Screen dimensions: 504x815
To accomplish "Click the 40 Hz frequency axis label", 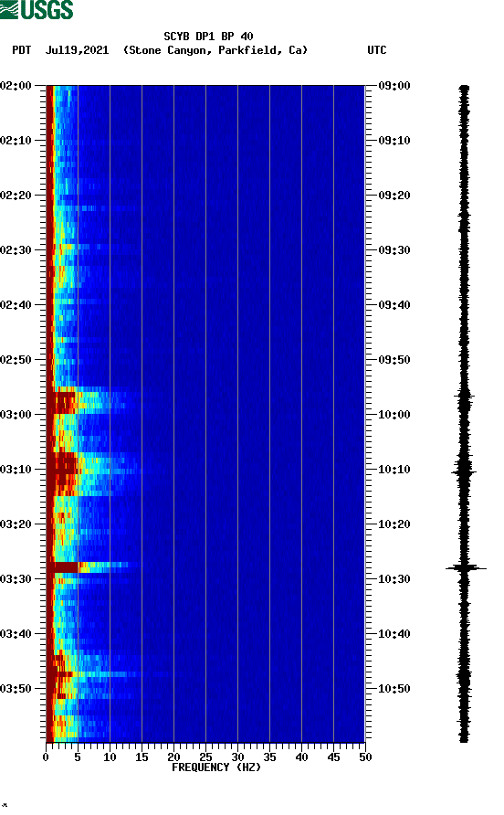I will 302,757.
